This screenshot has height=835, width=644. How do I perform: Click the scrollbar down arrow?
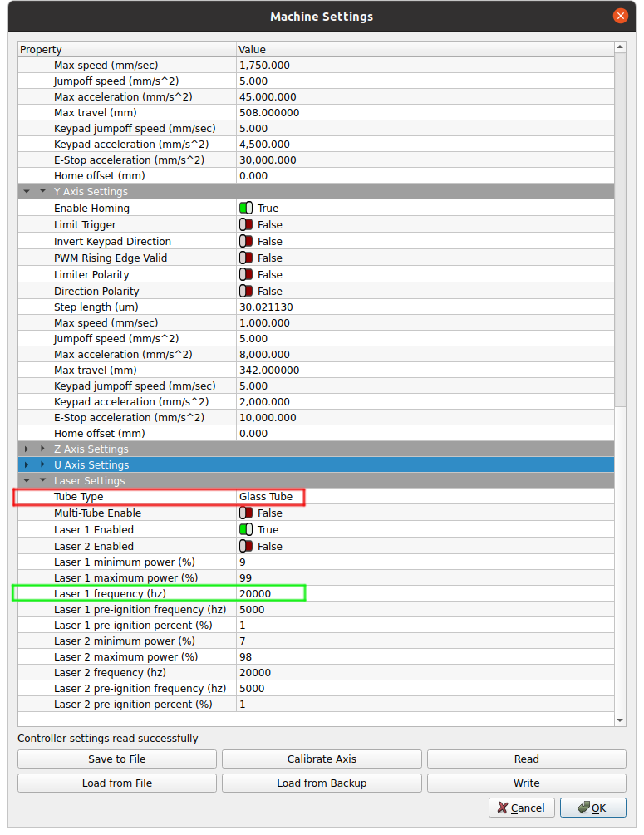[x=620, y=720]
